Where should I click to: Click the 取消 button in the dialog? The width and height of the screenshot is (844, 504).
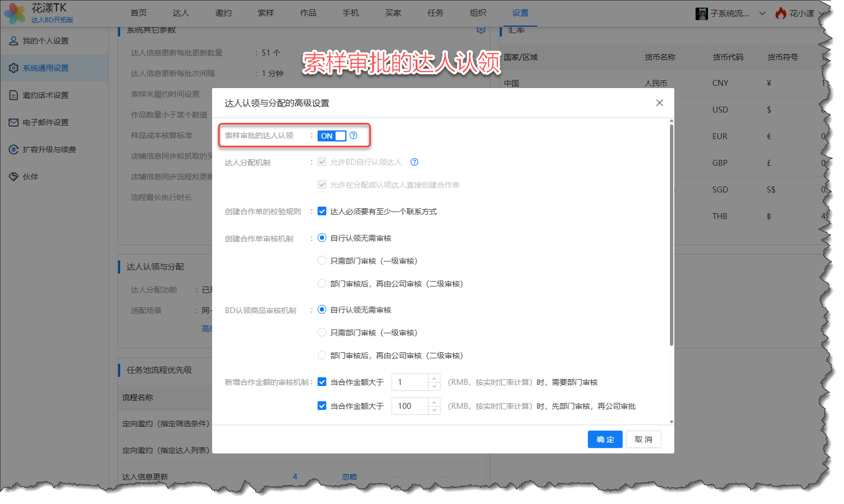[643, 439]
